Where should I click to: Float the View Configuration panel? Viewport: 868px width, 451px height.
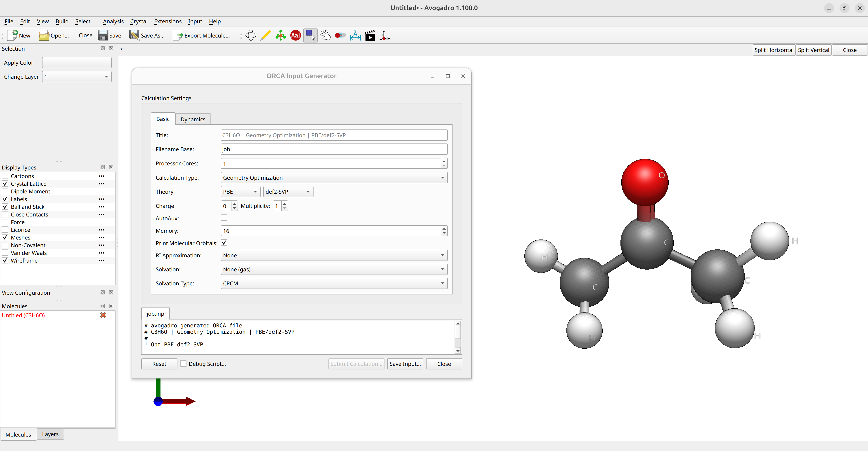pyautogui.click(x=102, y=292)
